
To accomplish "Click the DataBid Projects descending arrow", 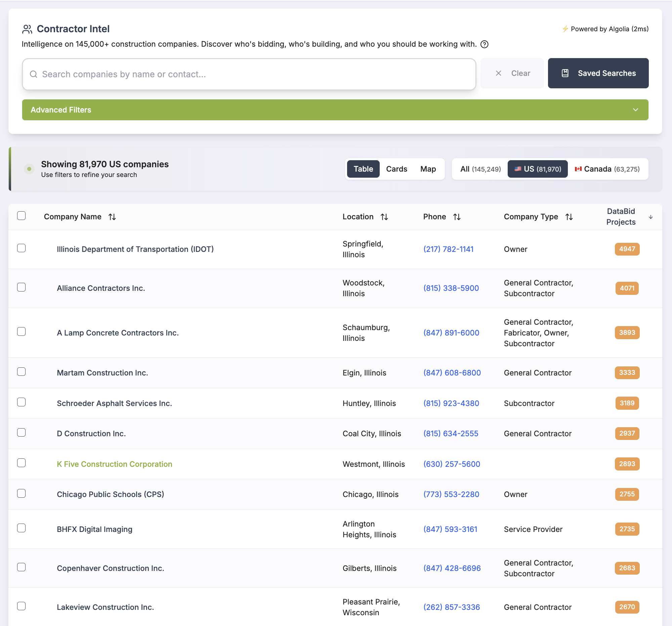I will click(x=651, y=217).
